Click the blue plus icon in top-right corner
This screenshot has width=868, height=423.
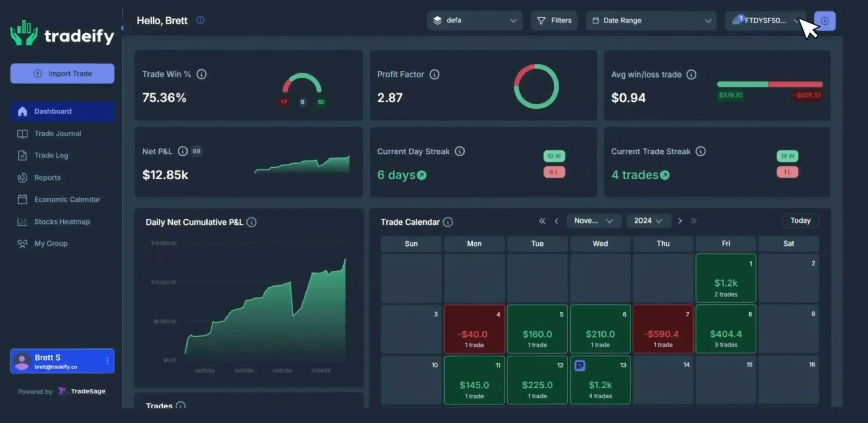pyautogui.click(x=825, y=21)
